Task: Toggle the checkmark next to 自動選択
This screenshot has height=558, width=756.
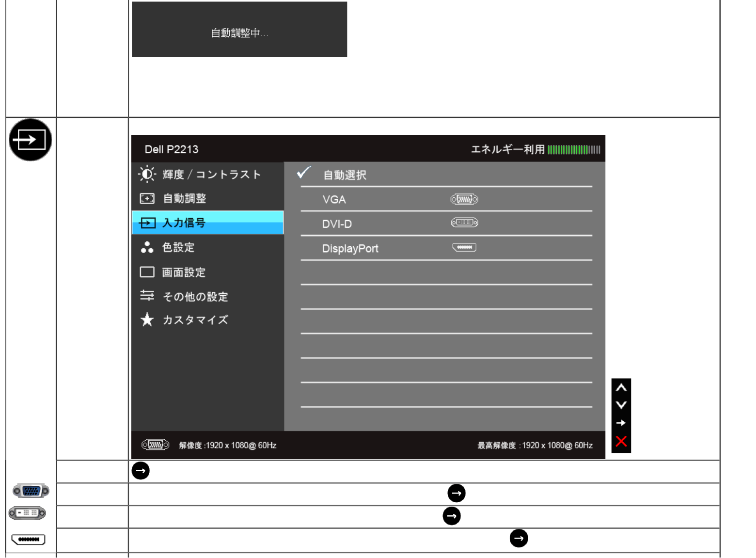Action: [304, 172]
